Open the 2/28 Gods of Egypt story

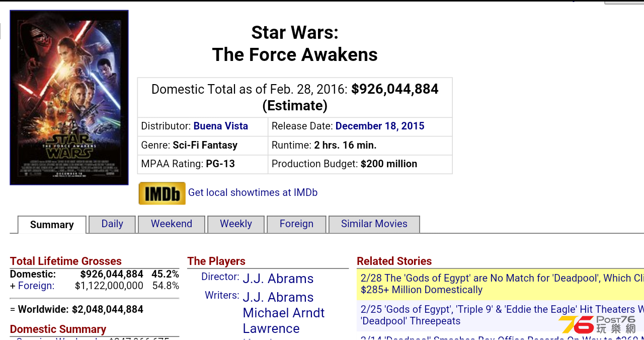502,284
